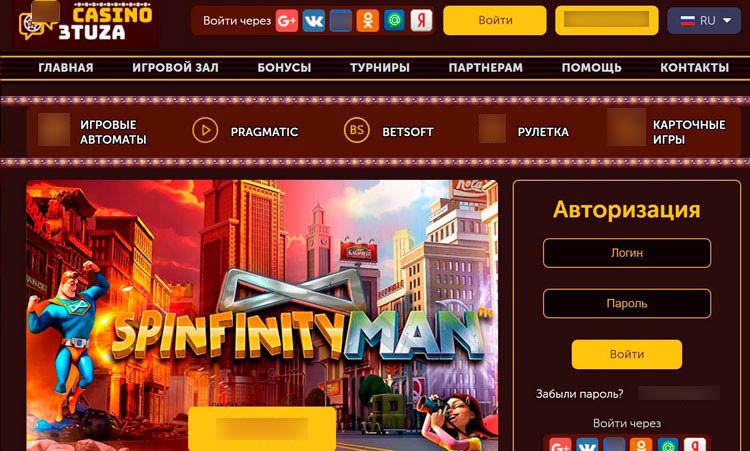
Task: Click the Pragmatic play-circle icon
Action: 205,130
